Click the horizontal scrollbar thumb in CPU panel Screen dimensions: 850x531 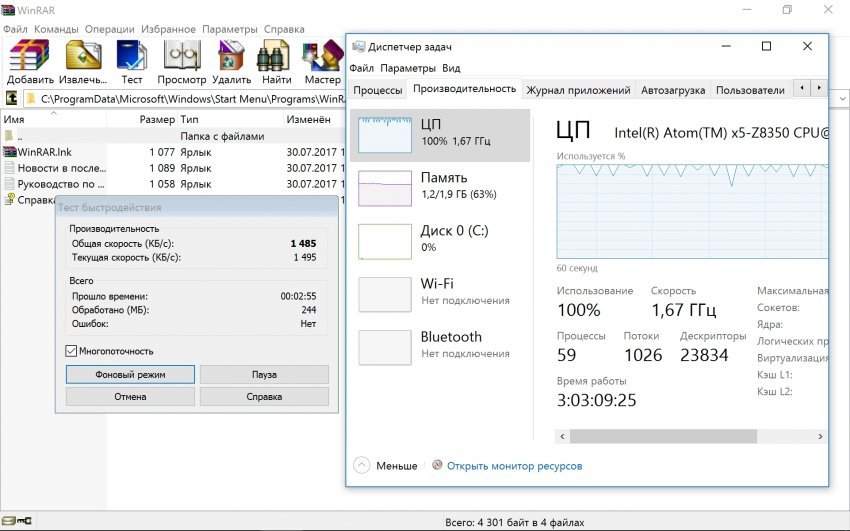[x=663, y=436]
